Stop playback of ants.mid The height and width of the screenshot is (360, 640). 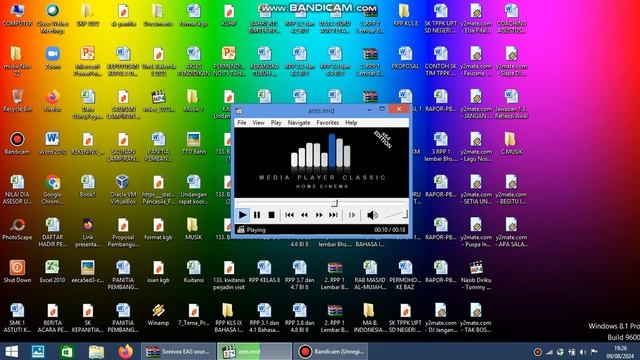(x=271, y=215)
